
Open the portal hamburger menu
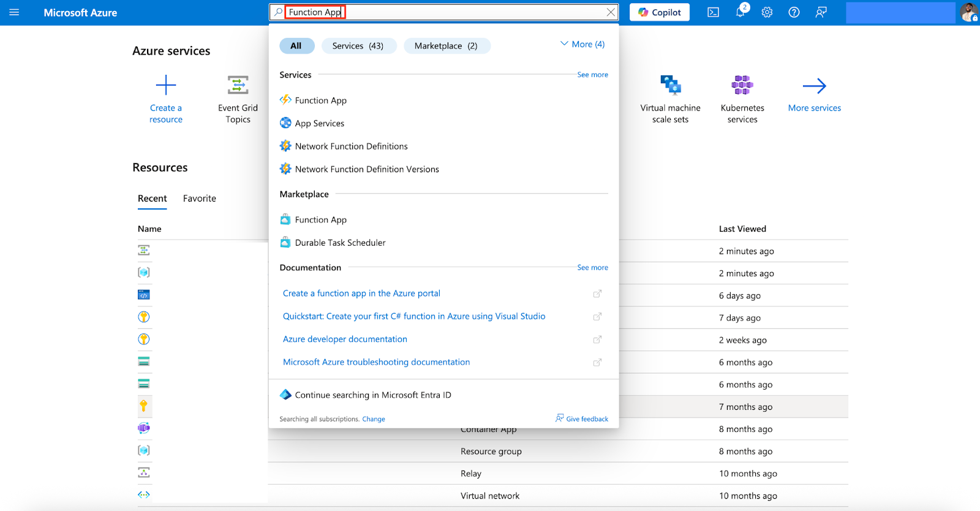[14, 12]
